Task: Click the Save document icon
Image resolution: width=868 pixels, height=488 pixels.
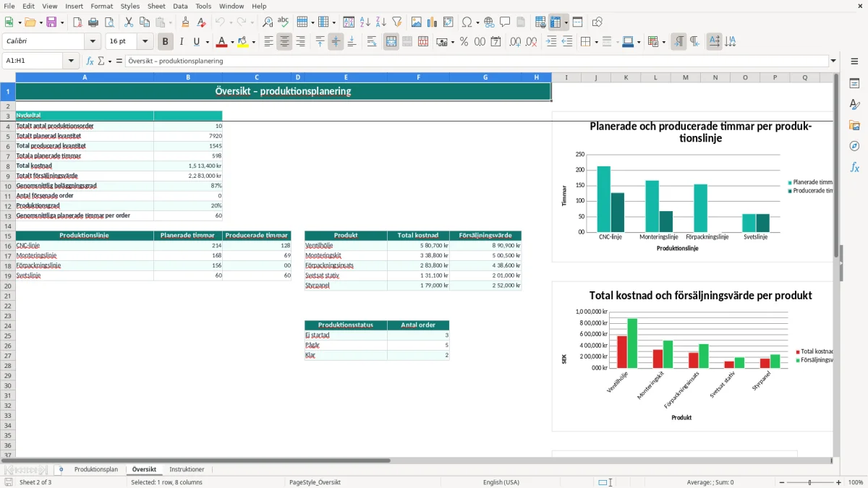Action: coord(51,22)
